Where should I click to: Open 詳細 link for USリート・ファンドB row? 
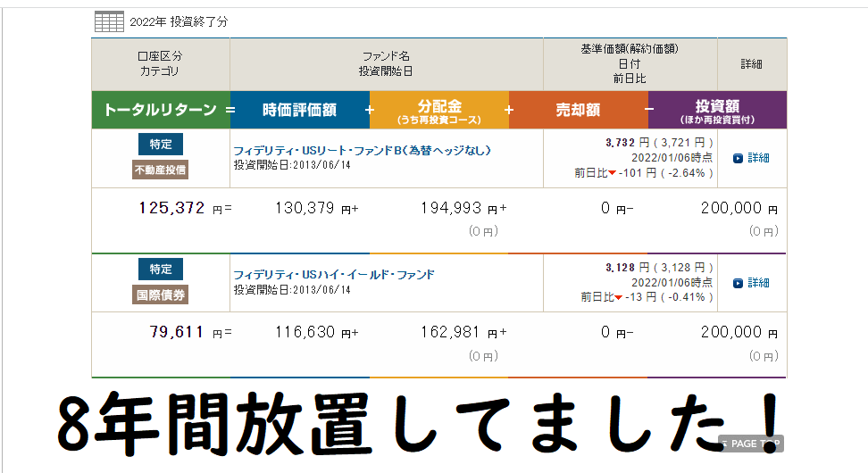pyautogui.click(x=758, y=158)
